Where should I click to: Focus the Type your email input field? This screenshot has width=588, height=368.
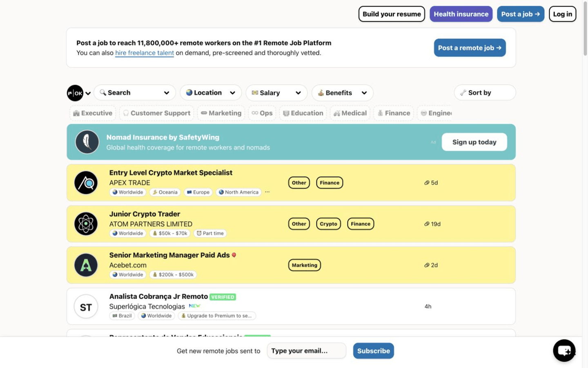306,351
